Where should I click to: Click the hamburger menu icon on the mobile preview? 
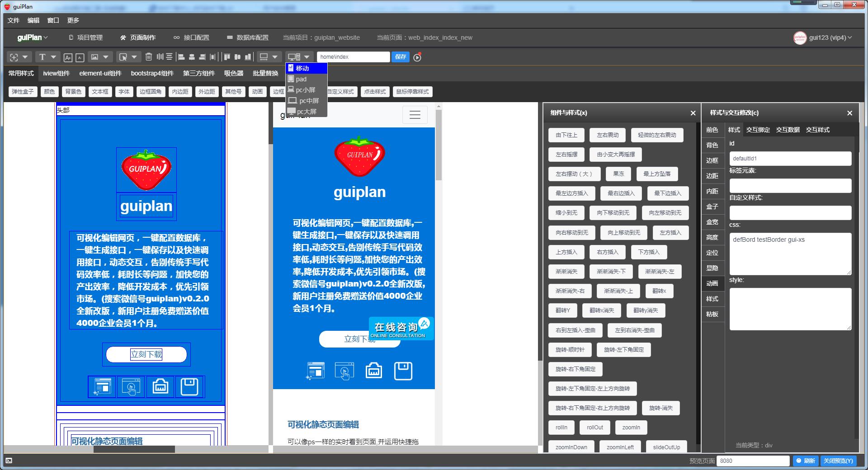coord(415,115)
